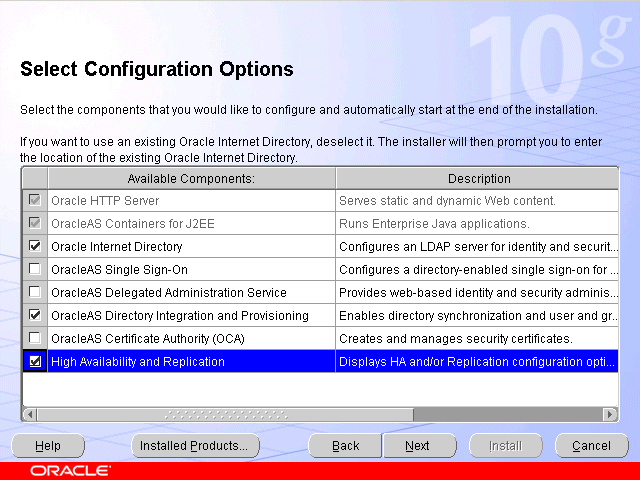The width and height of the screenshot is (640, 480).
Task: Toggle the OracleAS Containers for J2EE checkbox
Action: point(35,223)
